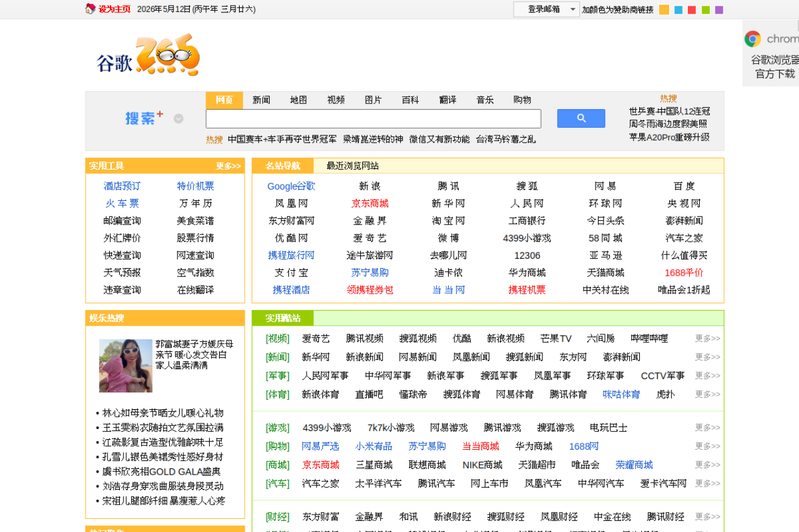
Task: Open the 12306 site link
Action: click(x=527, y=256)
